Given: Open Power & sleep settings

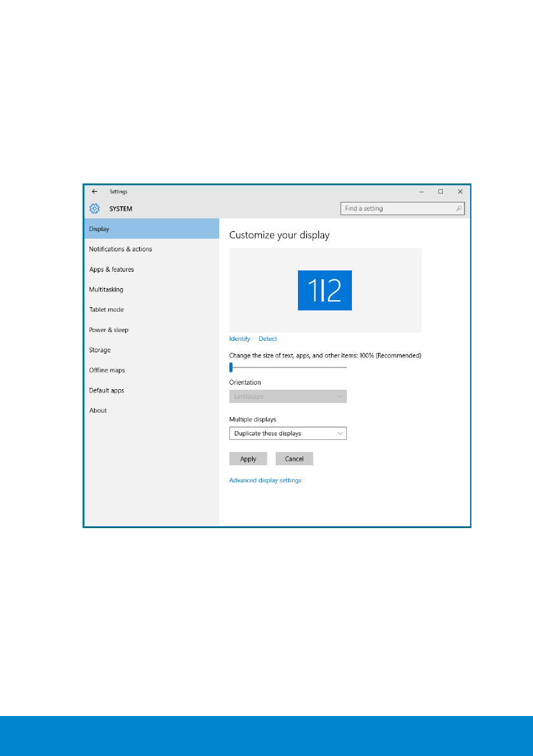Looking at the screenshot, I should pos(109,330).
